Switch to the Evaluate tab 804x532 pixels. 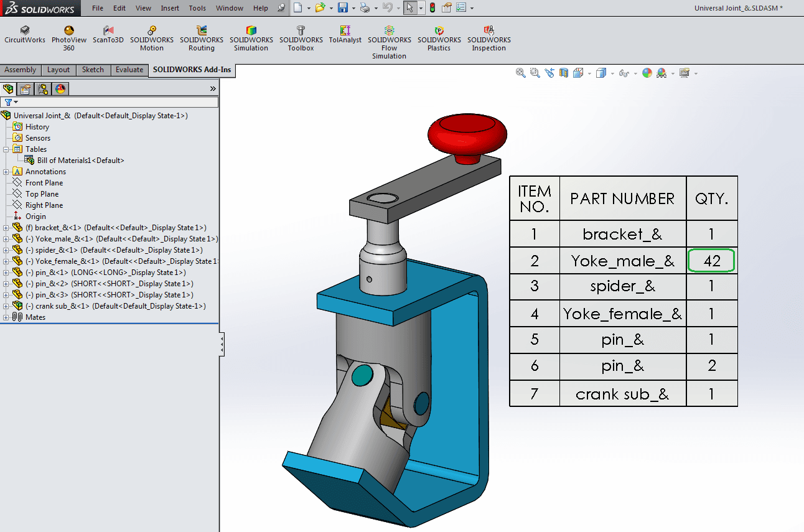tap(129, 70)
